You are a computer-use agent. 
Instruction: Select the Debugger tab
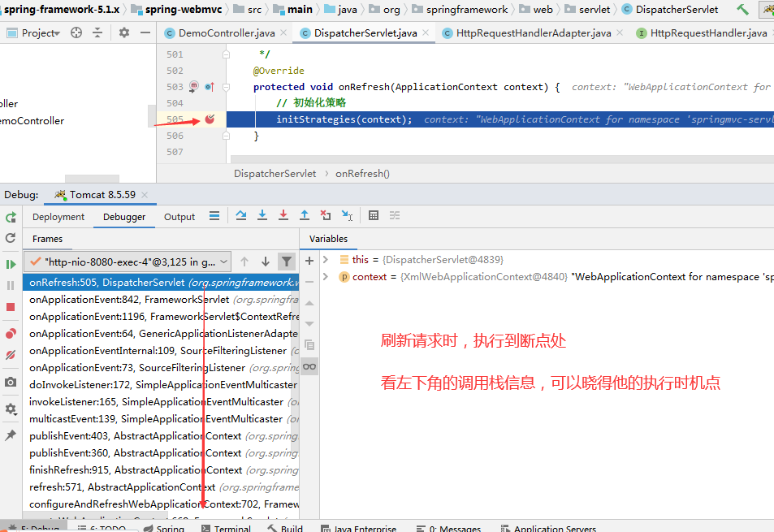(124, 217)
